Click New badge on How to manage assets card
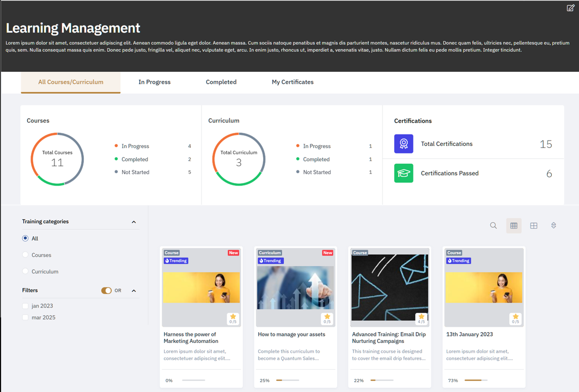The width and height of the screenshot is (579, 392). click(327, 253)
